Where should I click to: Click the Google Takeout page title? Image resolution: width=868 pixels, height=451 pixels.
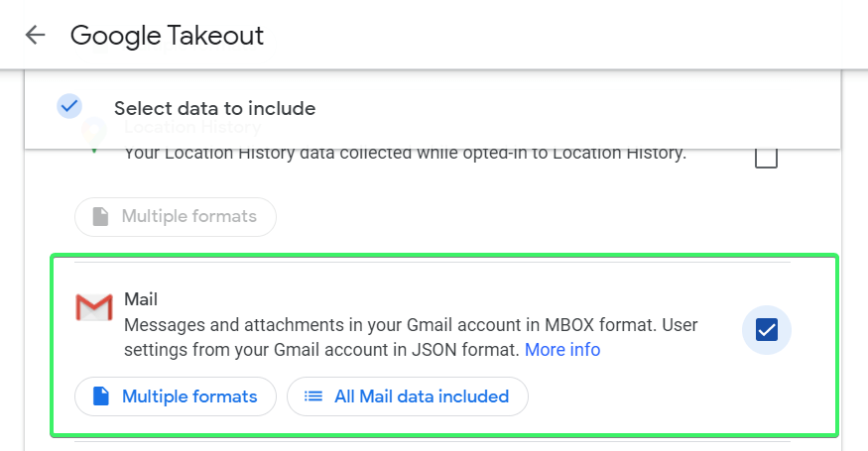point(167,36)
